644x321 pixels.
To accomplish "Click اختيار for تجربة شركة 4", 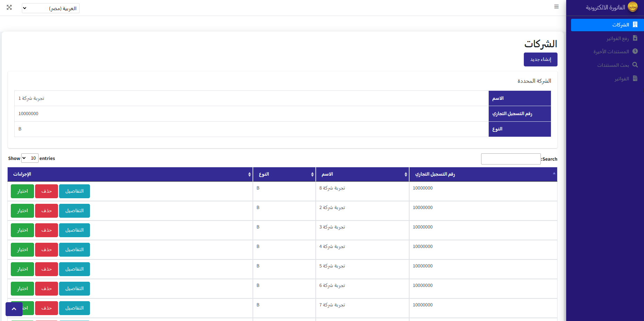I will point(22,250).
